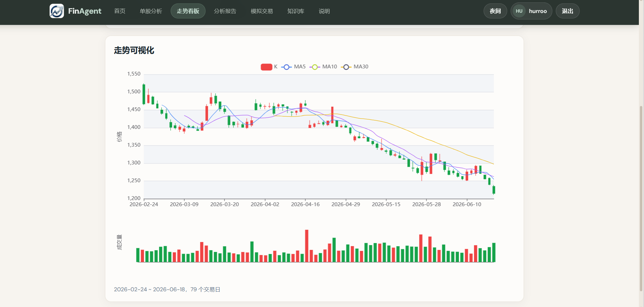Click the 1,200 price axis label
Screen dimensions: 644x307
tap(134, 198)
